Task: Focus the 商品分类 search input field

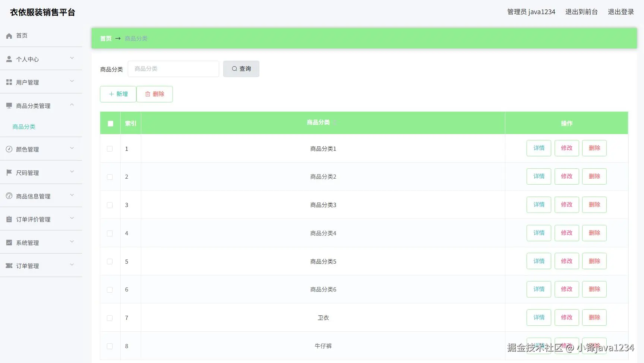Action: pyautogui.click(x=173, y=69)
